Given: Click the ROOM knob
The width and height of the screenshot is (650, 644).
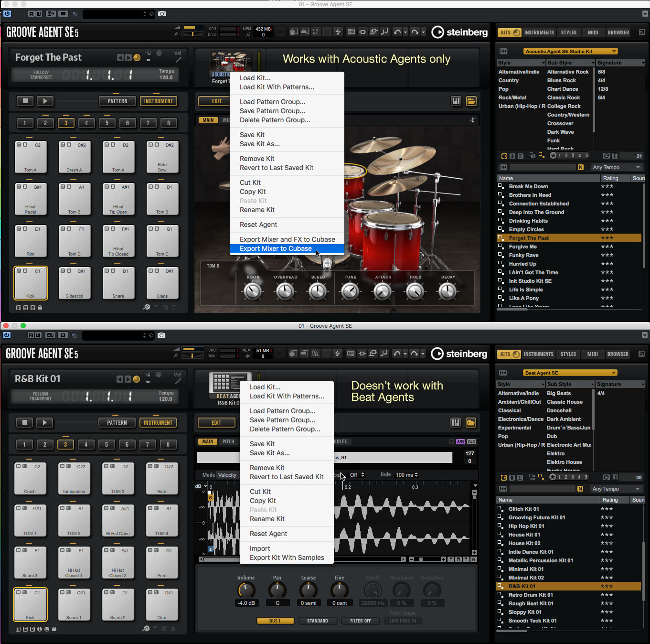Looking at the screenshot, I should [253, 291].
